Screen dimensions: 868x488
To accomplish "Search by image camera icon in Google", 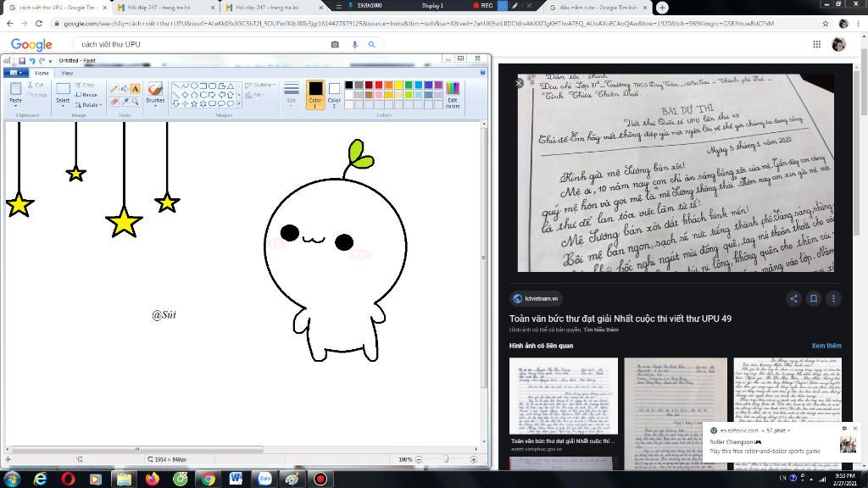I will [x=335, y=44].
